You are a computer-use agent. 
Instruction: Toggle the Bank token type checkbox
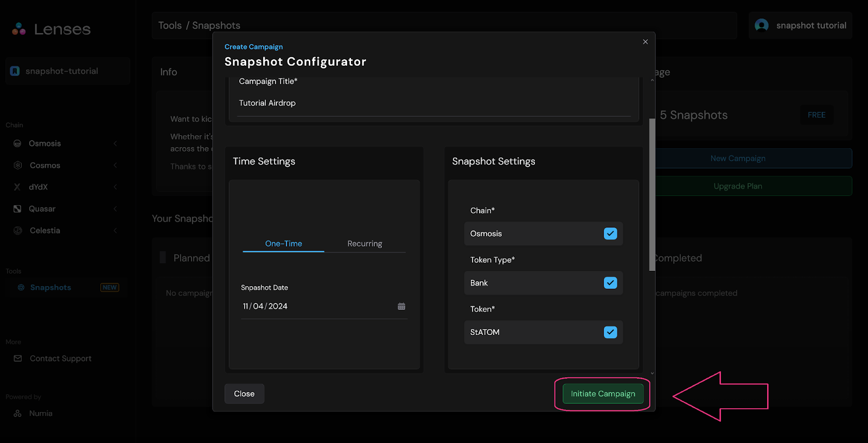click(610, 283)
